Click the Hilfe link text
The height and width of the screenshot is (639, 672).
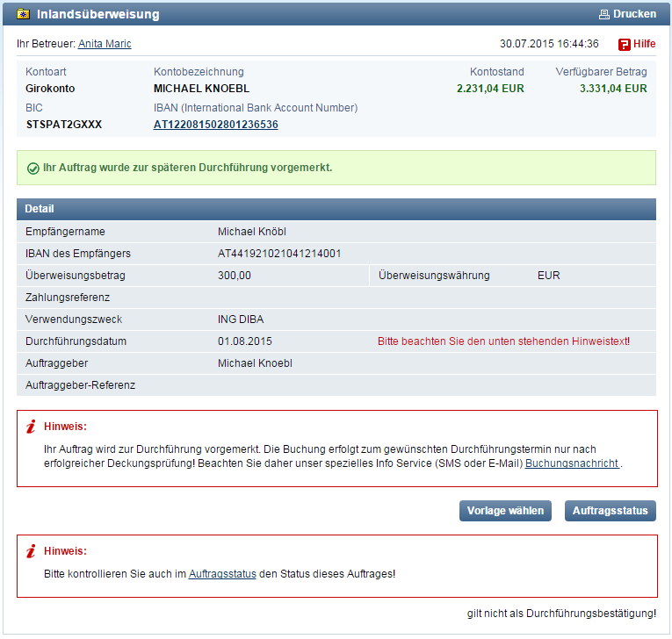(644, 44)
